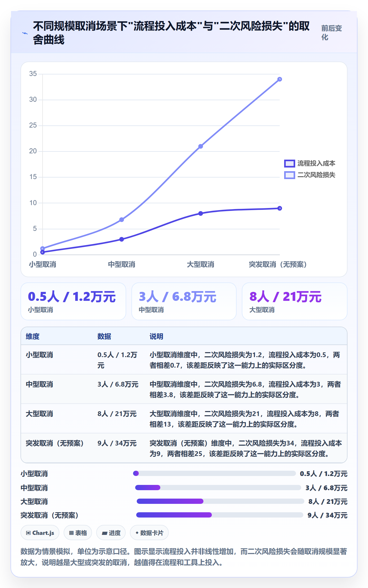Viewport: 368px width, 588px height.
Task: Click the chart card title text
Action: click(171, 33)
